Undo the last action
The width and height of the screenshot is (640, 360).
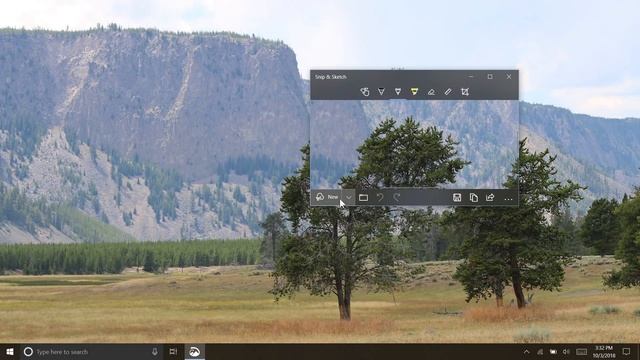click(x=380, y=198)
